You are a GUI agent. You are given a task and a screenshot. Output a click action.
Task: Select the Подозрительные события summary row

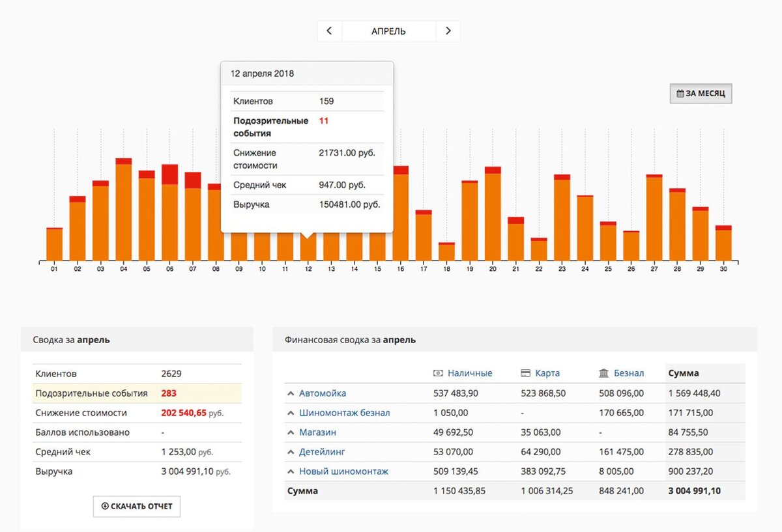click(x=137, y=393)
